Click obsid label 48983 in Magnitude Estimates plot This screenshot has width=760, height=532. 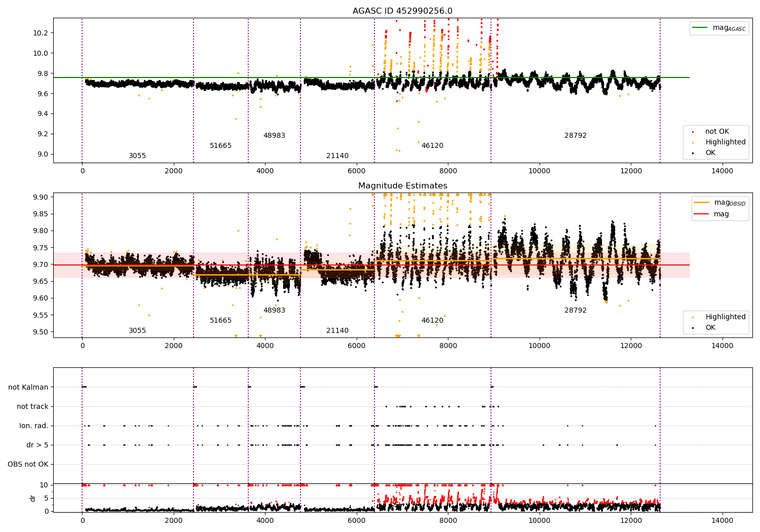[274, 311]
